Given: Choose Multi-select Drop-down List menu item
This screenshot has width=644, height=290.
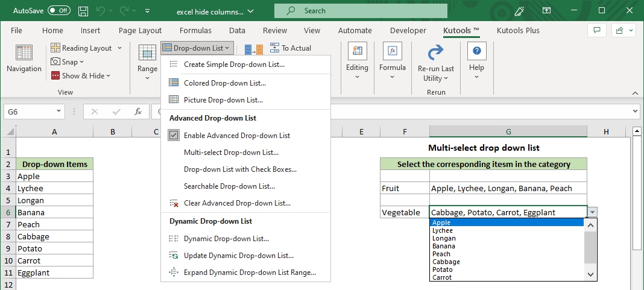Looking at the screenshot, I should click(231, 153).
